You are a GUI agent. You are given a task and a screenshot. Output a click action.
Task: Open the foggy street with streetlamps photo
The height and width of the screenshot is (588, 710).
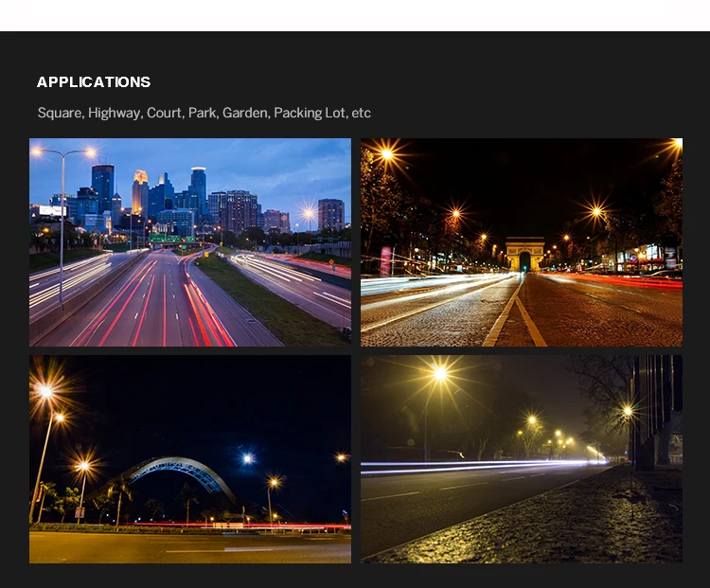[x=521, y=459]
